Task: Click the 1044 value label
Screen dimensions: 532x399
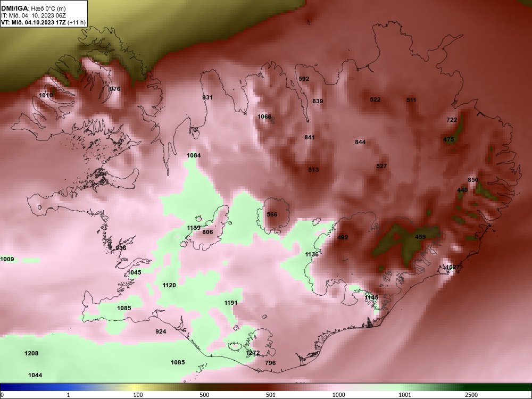Action: [x=35, y=376]
